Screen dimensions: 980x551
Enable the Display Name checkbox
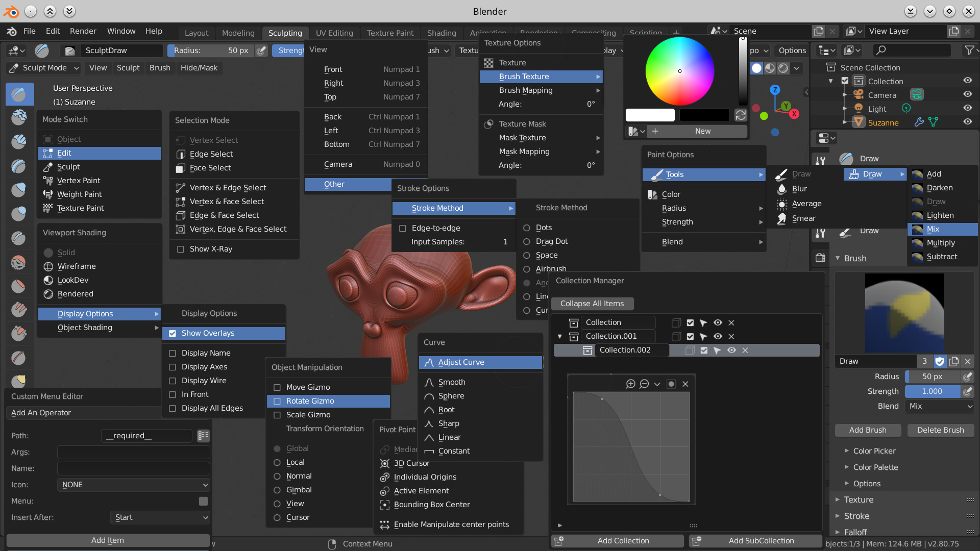[172, 353]
